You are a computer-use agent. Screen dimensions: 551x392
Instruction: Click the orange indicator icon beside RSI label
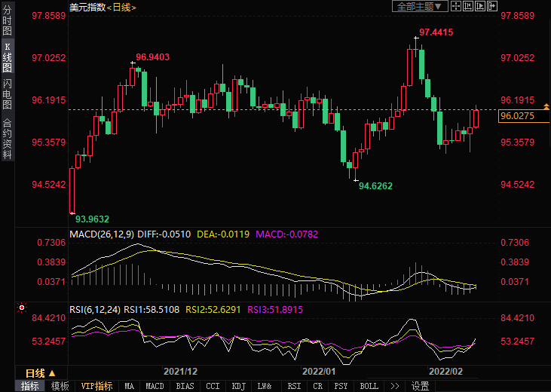(22, 308)
